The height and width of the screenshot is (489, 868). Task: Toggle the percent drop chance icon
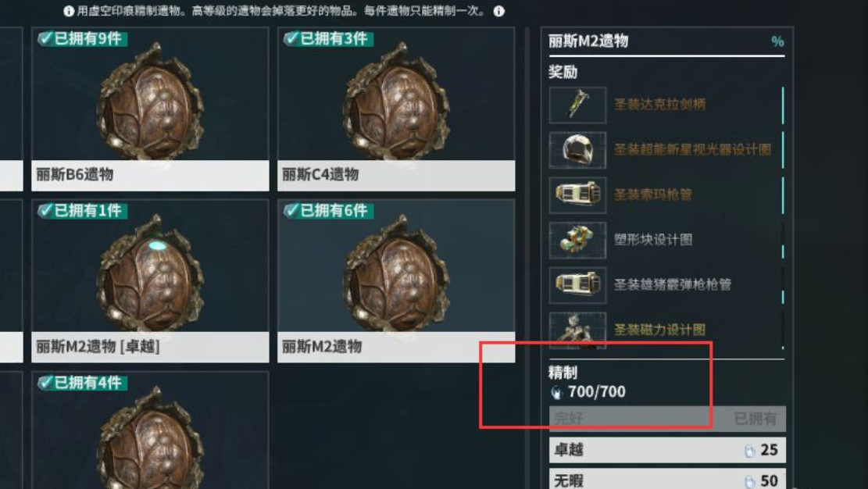[x=777, y=41]
